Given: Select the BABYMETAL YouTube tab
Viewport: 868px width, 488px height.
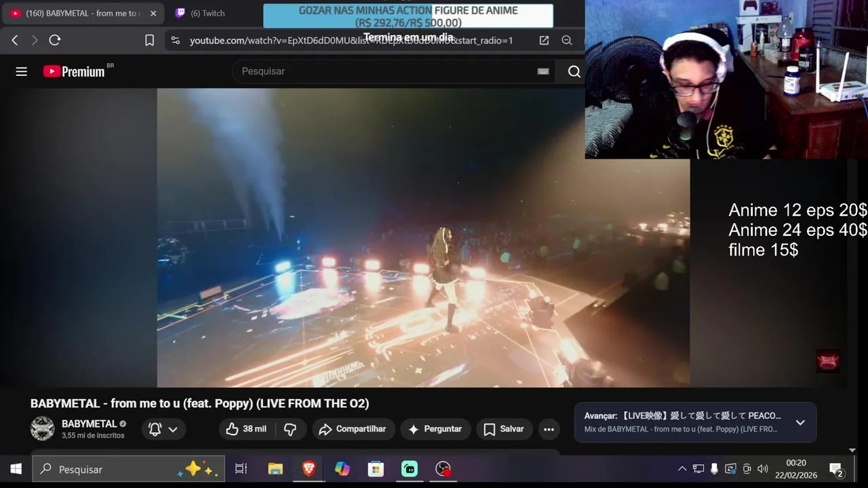Looking at the screenshot, I should click(81, 13).
